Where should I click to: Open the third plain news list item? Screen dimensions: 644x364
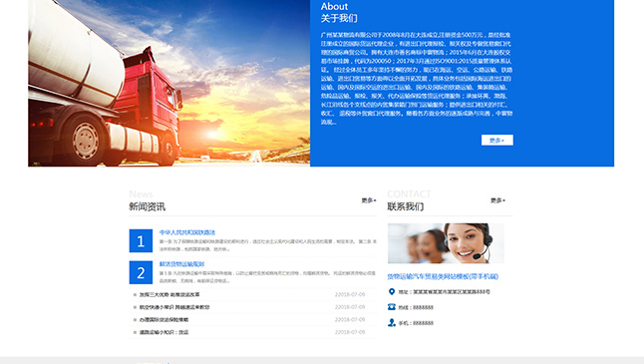pos(163,320)
